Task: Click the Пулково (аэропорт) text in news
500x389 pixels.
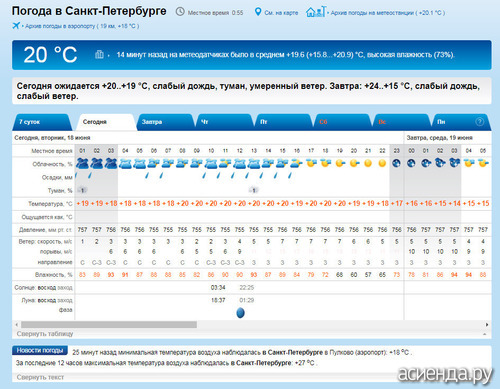Action: pos(357,352)
